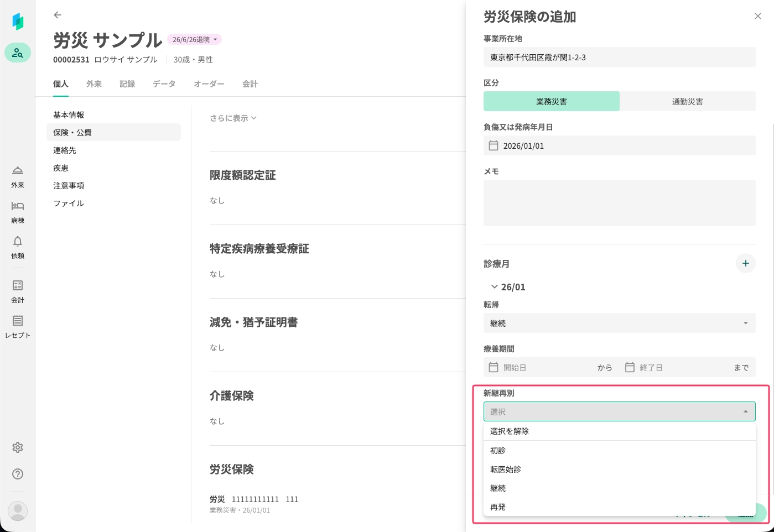This screenshot has width=774, height=532.
Task: Click the user avatar icon
Action: click(18, 510)
